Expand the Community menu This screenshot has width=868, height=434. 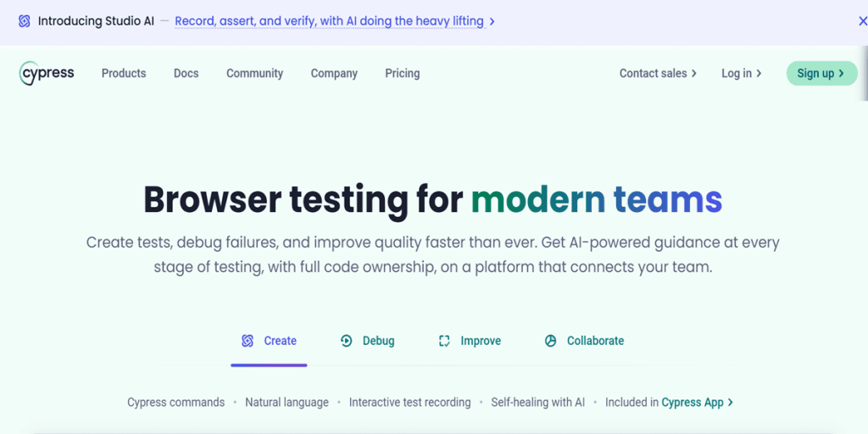254,73
